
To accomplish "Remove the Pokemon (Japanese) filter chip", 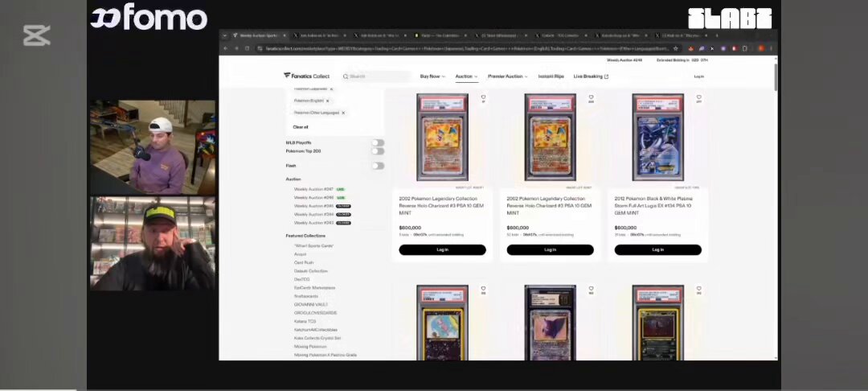I will [331, 89].
